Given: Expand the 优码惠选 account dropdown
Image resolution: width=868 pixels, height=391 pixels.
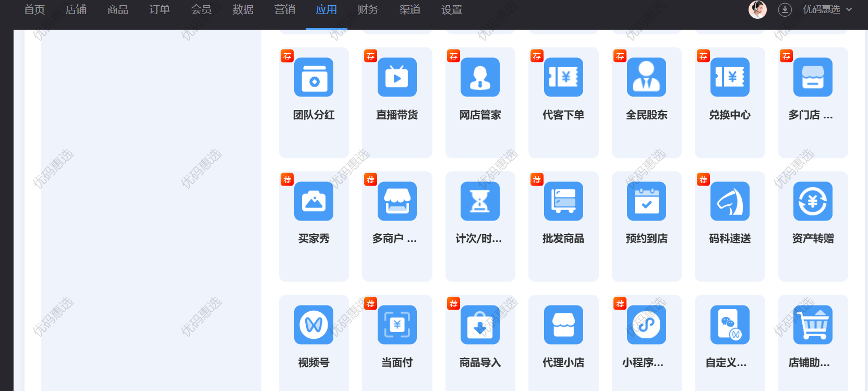Looking at the screenshot, I should tap(827, 10).
